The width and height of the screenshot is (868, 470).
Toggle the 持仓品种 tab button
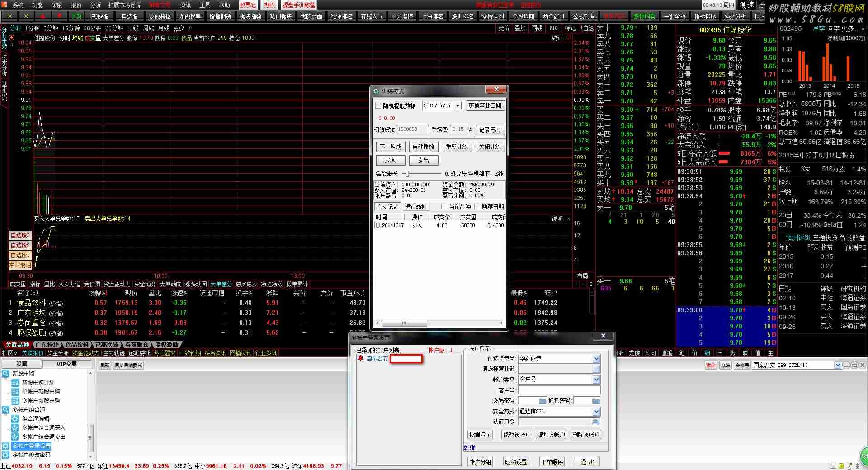(416, 207)
